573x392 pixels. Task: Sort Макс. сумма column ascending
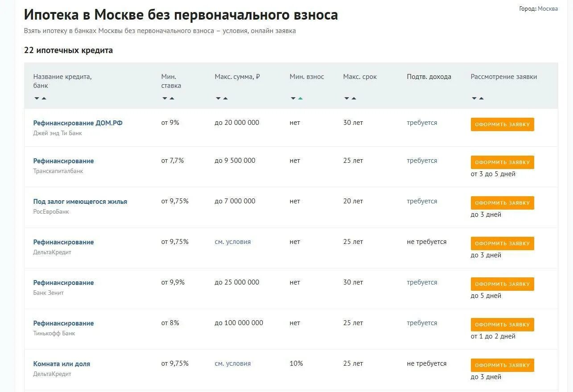tap(225, 98)
